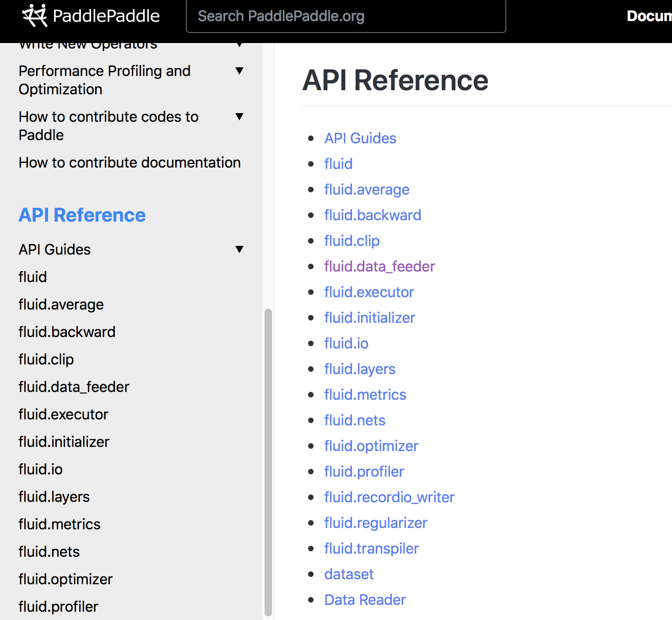Screen dimensions: 672x620
Task: Click the API Reference sidebar heading
Action: point(82,215)
